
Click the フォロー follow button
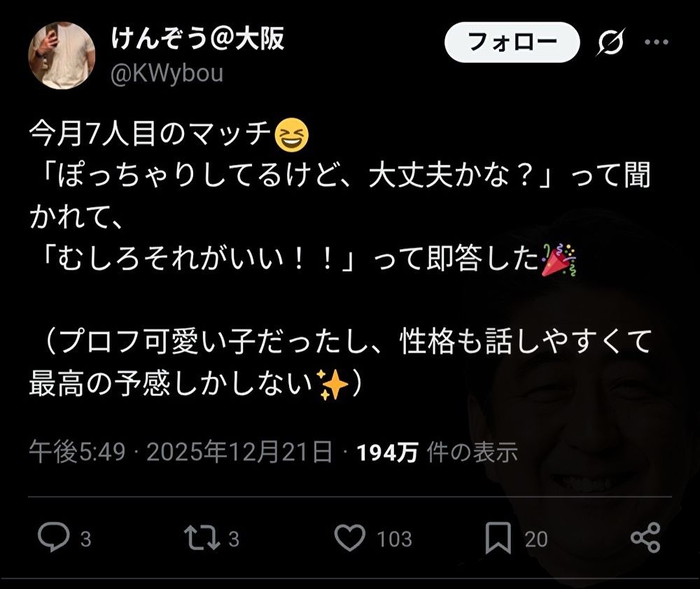(x=512, y=42)
